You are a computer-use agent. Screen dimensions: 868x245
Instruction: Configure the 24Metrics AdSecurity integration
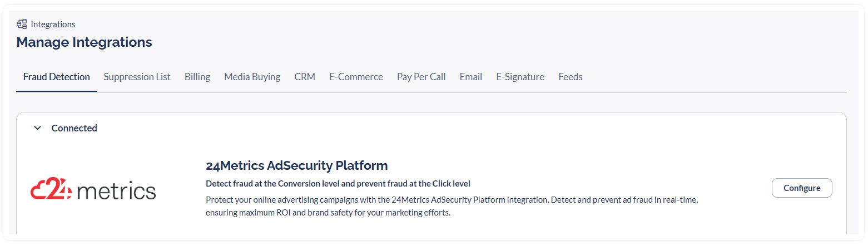tap(802, 188)
